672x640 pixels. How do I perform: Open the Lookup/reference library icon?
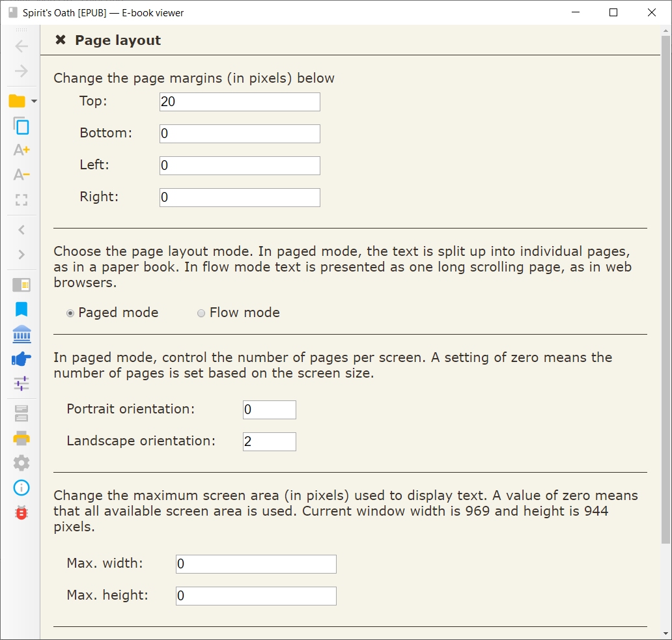point(21,334)
